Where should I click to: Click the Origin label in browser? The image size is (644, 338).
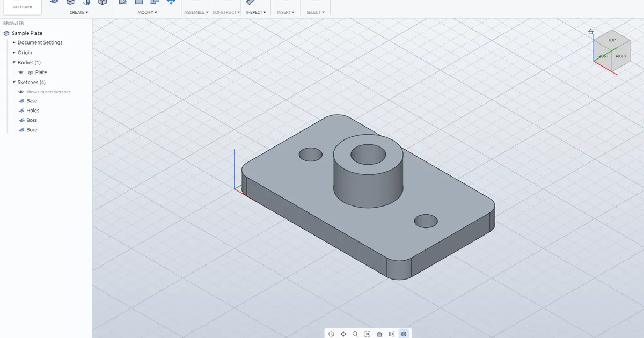(25, 53)
